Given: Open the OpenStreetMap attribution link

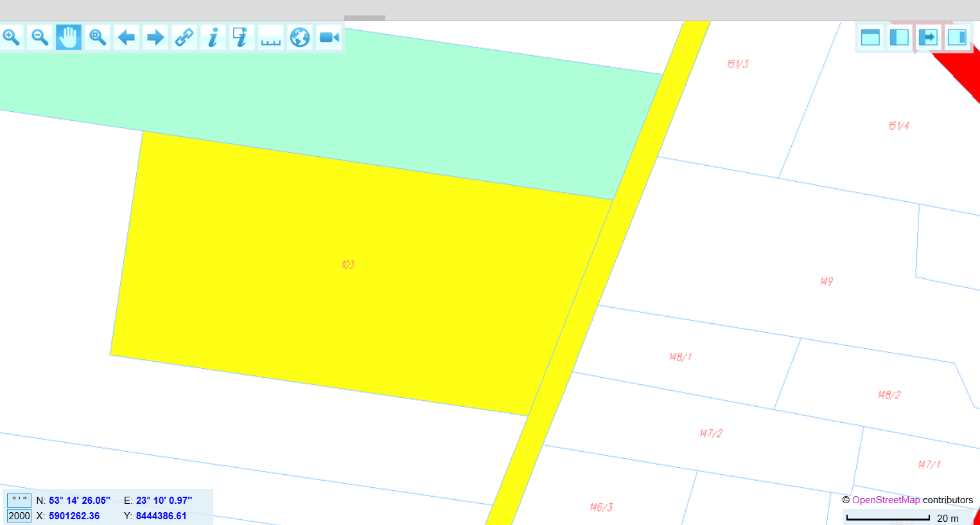Looking at the screenshot, I should [886, 500].
